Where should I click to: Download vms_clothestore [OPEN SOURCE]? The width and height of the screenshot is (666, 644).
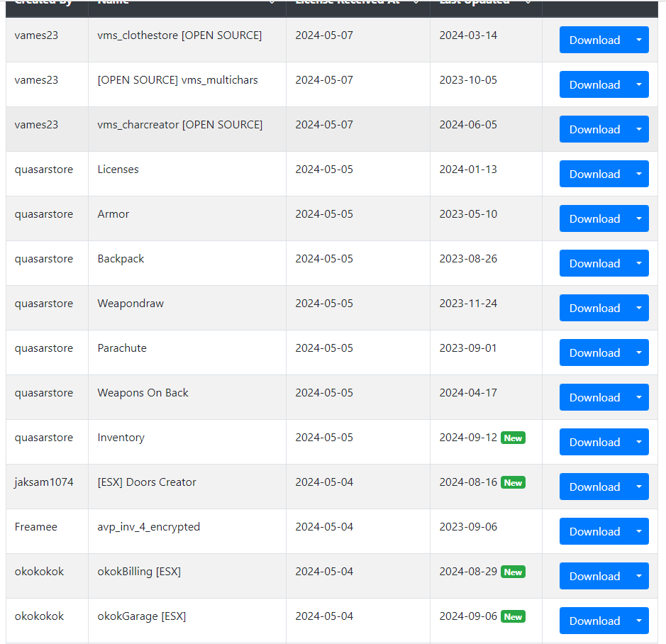click(x=594, y=40)
